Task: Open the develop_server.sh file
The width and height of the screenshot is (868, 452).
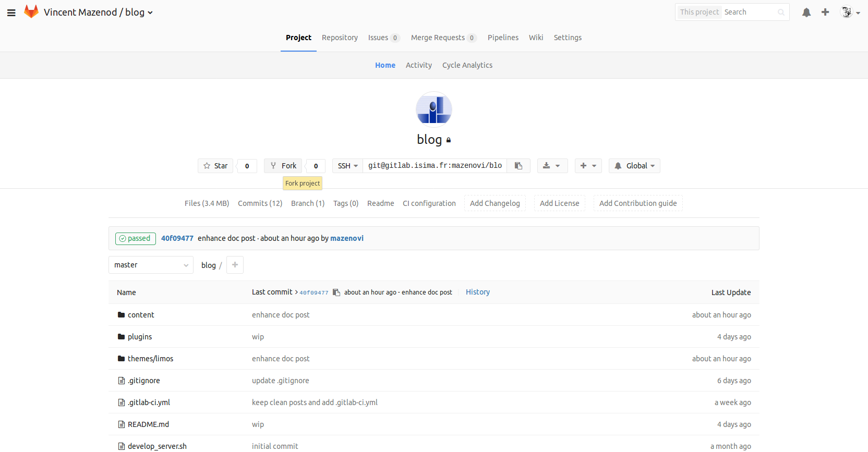Action: (157, 446)
